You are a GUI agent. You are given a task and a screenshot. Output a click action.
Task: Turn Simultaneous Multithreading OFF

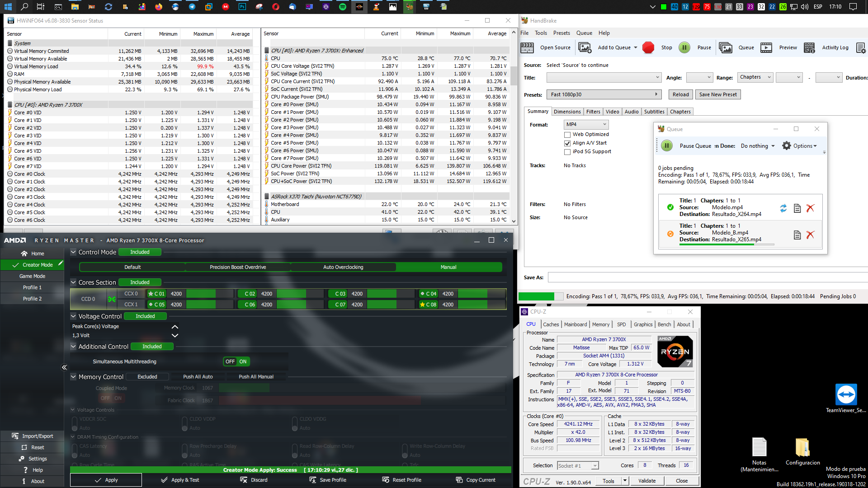[x=230, y=361]
